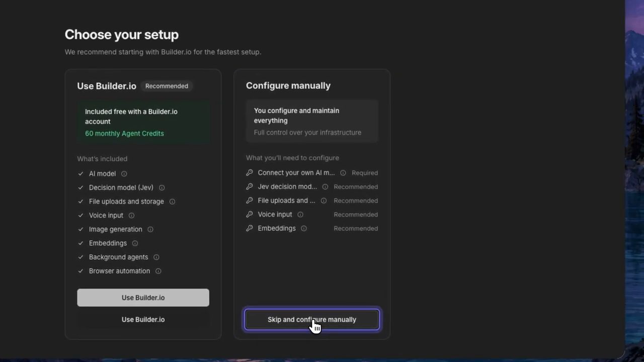The height and width of the screenshot is (362, 644).
Task: Click the dark lower Use Builder.io button
Action: [x=143, y=319]
